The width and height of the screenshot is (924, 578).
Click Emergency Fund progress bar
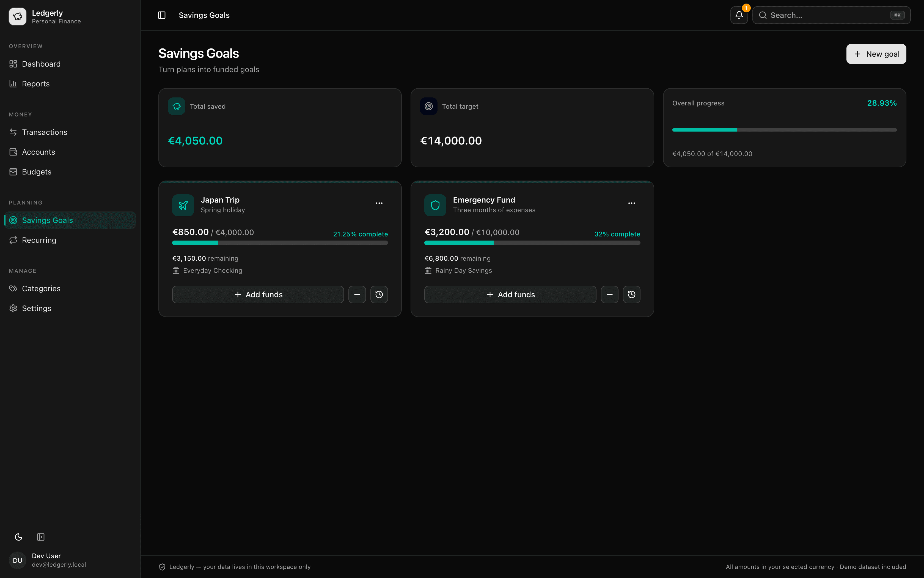[532, 243]
